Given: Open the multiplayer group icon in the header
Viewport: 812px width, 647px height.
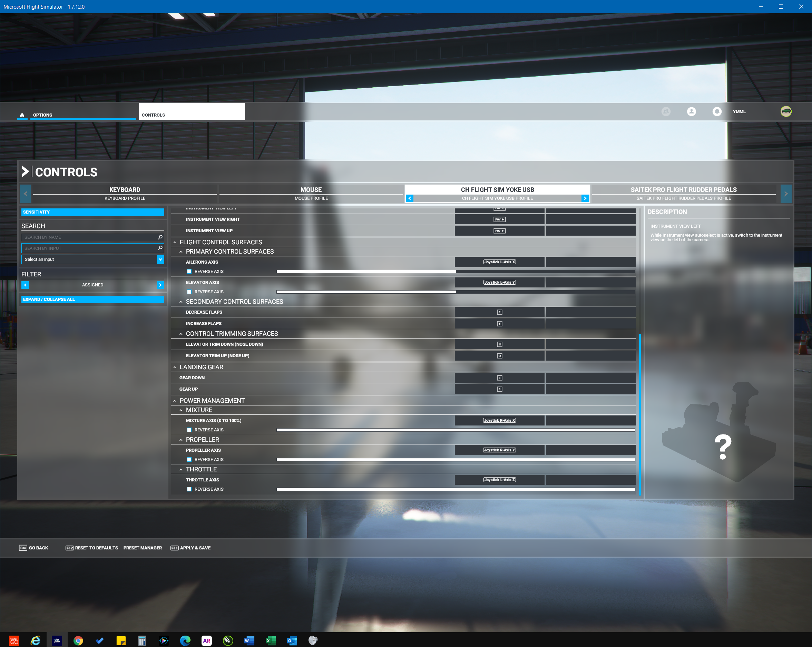Looking at the screenshot, I should (x=665, y=111).
